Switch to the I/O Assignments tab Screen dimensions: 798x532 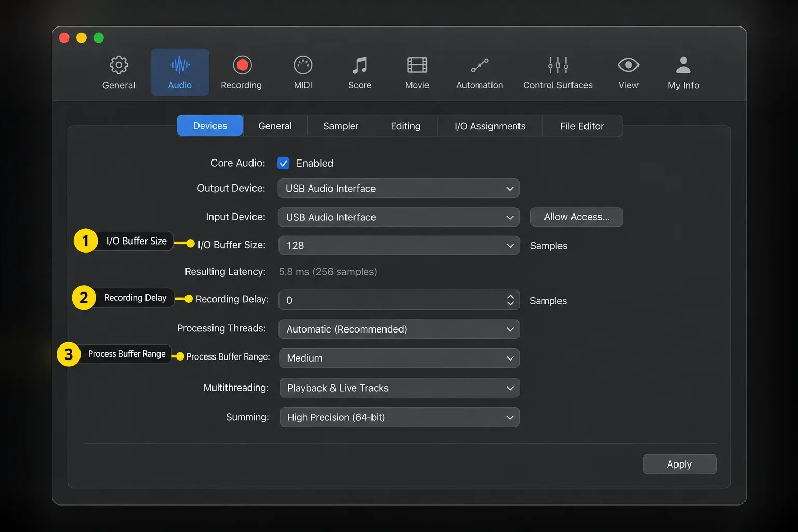pyautogui.click(x=490, y=126)
